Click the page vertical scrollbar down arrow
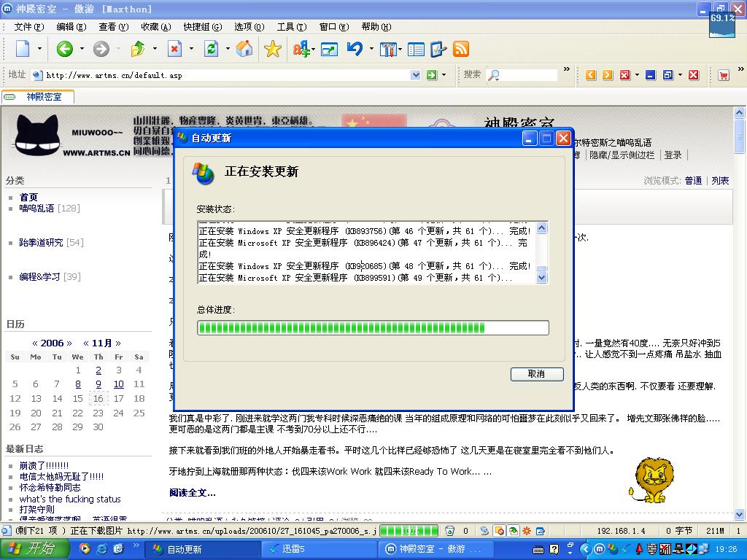The height and width of the screenshot is (560, 747). (x=739, y=514)
